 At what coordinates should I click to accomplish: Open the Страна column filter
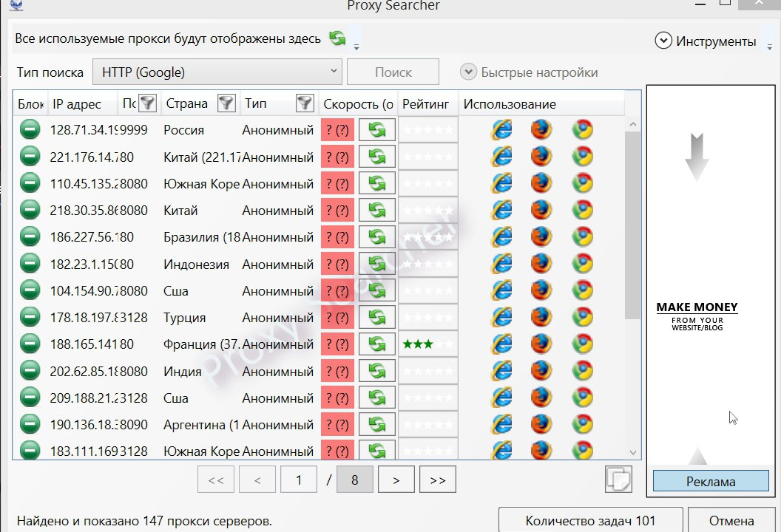click(x=228, y=103)
